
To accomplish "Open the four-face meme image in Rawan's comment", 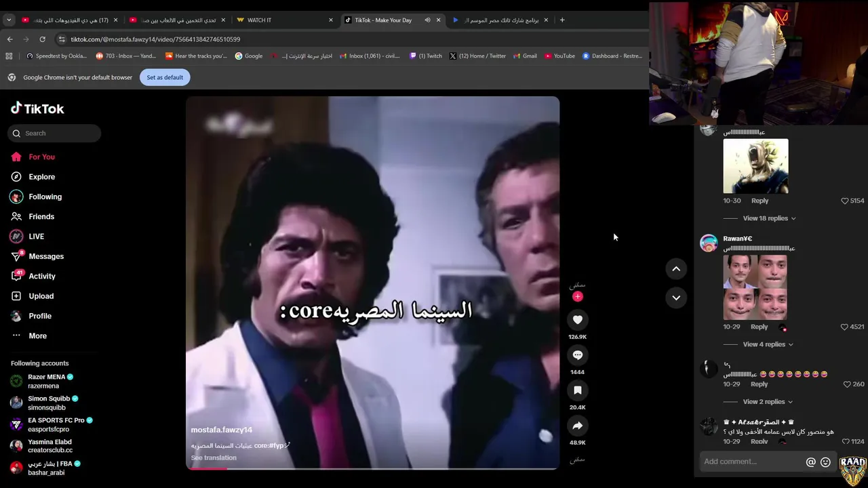I will (x=755, y=287).
